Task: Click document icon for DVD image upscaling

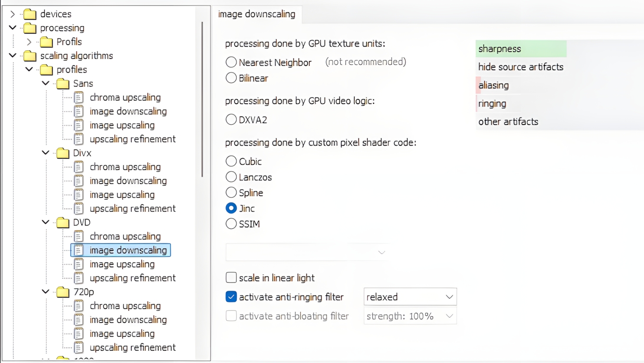Action: (79, 264)
